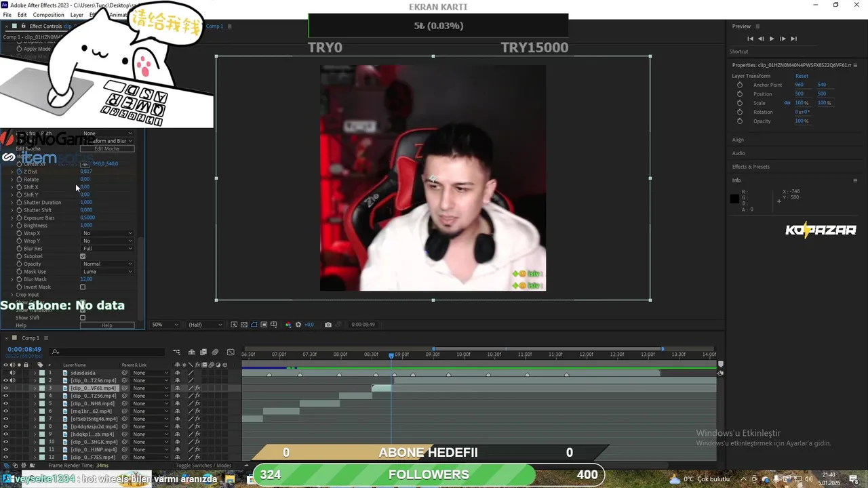Open the Half resolution dropdown
The image size is (868, 488).
pyautogui.click(x=205, y=325)
